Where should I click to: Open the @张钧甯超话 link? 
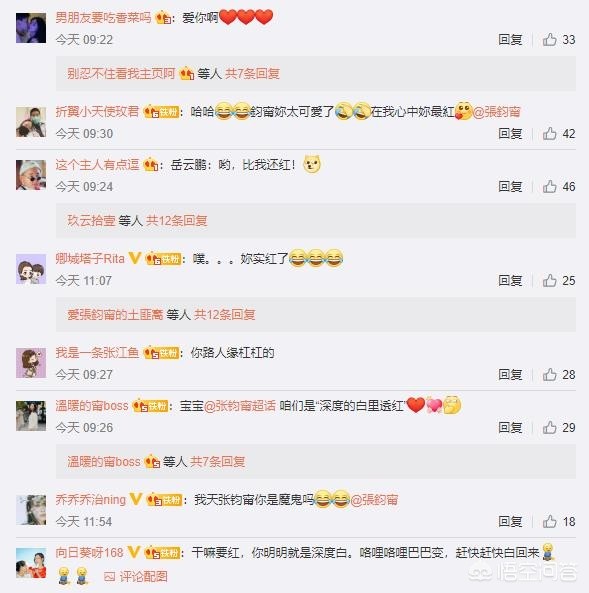(240, 406)
